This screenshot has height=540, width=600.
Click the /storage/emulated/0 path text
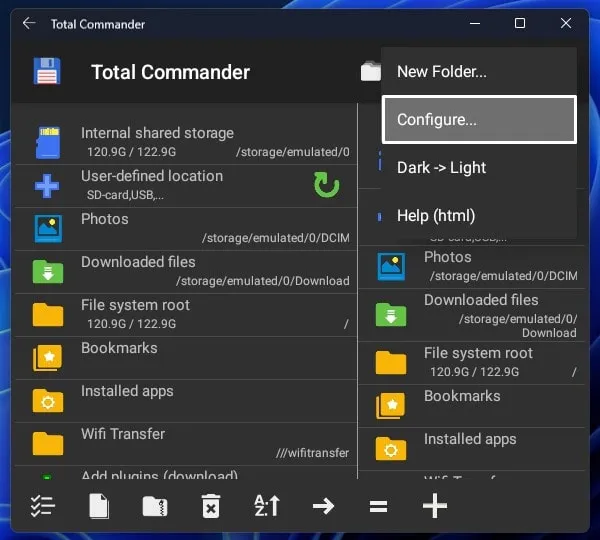[293, 152]
